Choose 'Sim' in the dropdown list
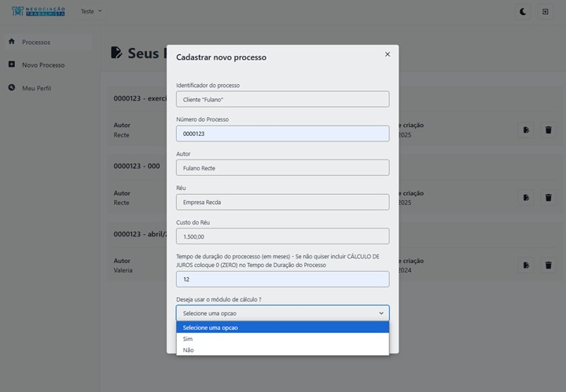The image size is (566, 392). [x=283, y=339]
